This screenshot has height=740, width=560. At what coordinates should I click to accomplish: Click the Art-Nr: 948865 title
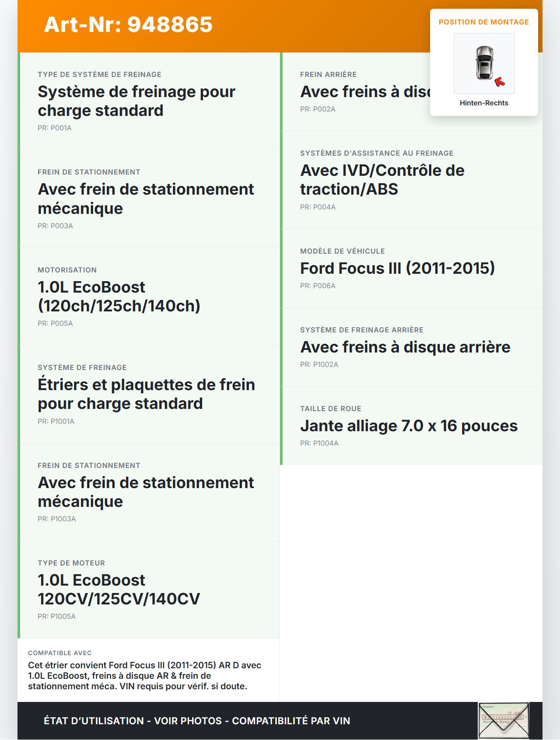point(128,24)
